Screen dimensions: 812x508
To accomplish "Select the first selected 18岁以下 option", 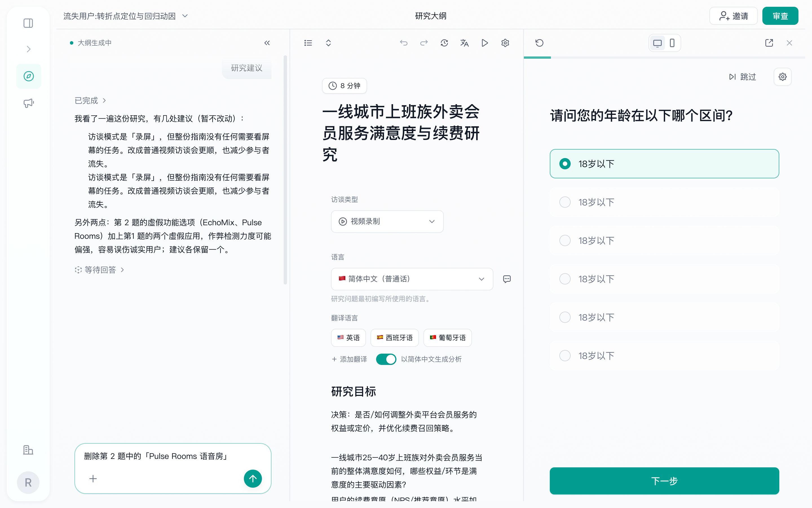I will 664,164.
